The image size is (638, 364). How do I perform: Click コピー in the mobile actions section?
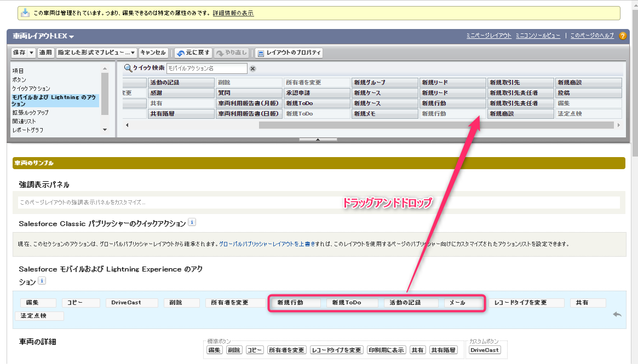point(81,303)
